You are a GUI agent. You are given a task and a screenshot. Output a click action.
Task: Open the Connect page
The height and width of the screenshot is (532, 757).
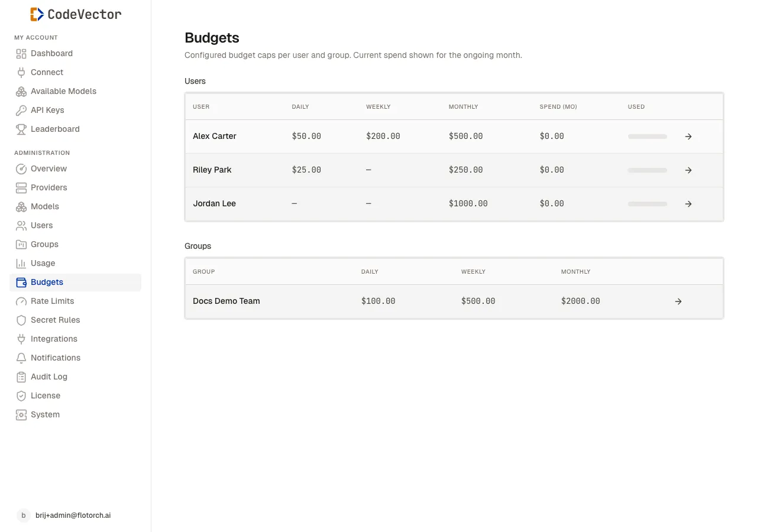(76, 73)
